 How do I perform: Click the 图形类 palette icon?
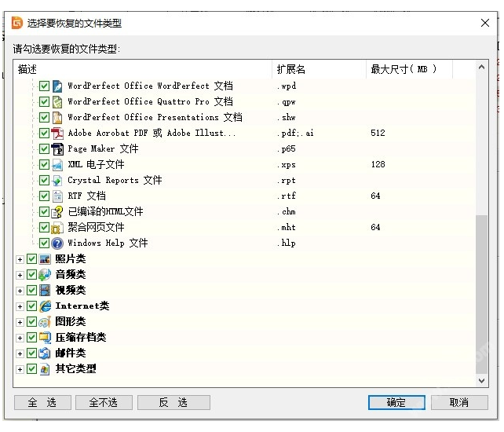(45, 322)
